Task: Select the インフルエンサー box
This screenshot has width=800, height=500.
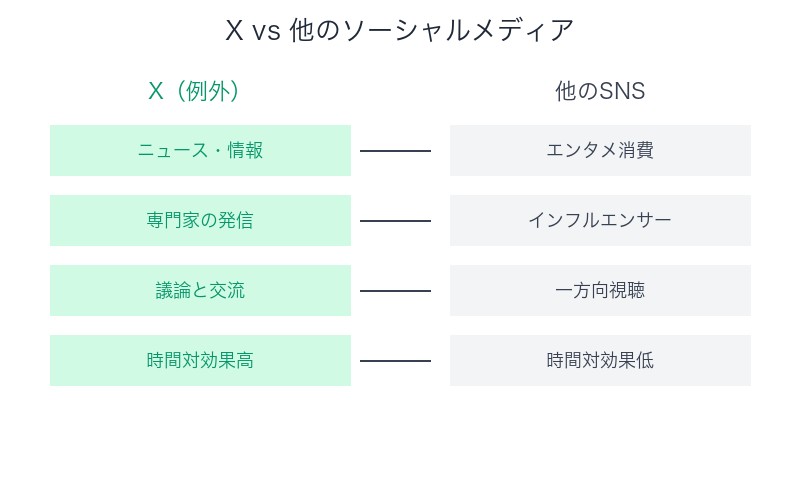Action: (x=600, y=220)
